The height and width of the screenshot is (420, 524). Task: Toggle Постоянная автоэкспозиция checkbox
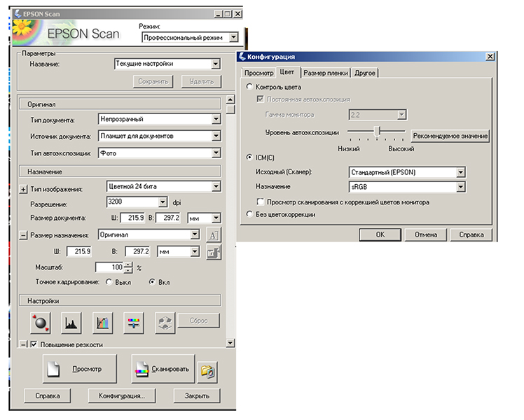click(x=260, y=99)
